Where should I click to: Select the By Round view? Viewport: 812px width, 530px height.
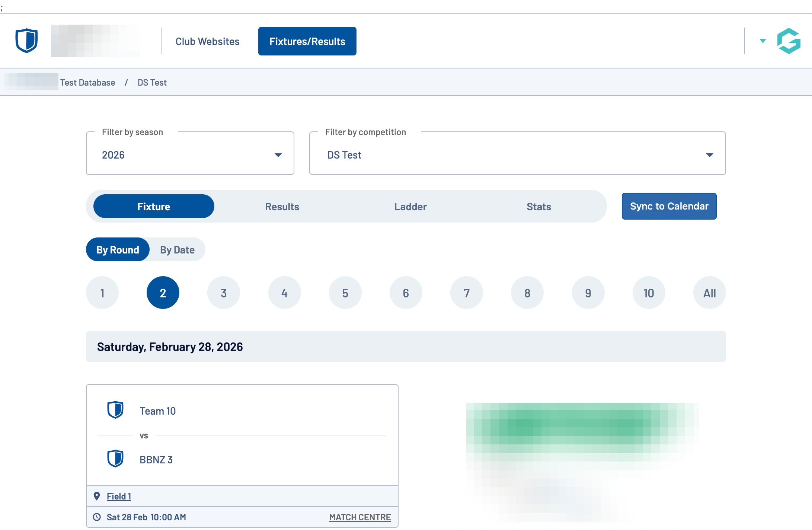pos(118,250)
